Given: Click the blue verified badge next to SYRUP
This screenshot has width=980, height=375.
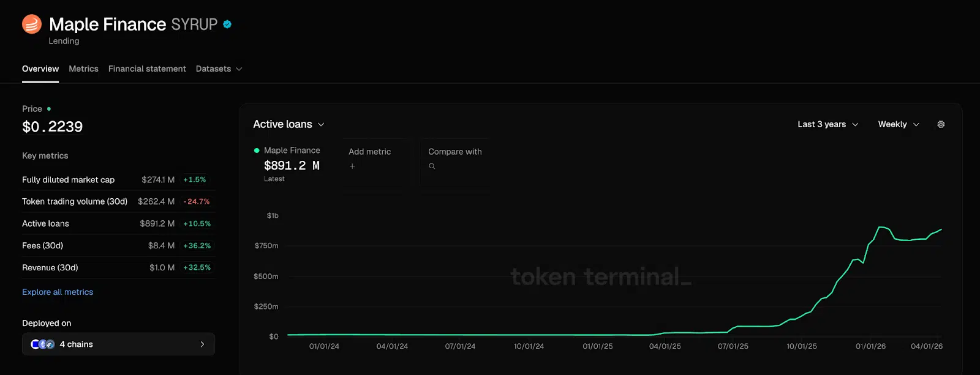Looking at the screenshot, I should pyautogui.click(x=227, y=24).
